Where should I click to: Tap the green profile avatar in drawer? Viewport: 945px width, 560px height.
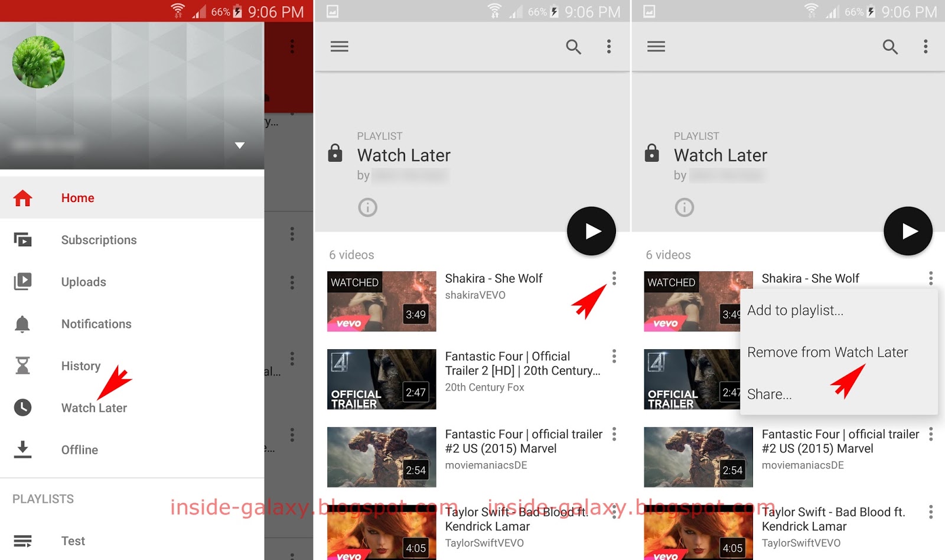click(38, 62)
